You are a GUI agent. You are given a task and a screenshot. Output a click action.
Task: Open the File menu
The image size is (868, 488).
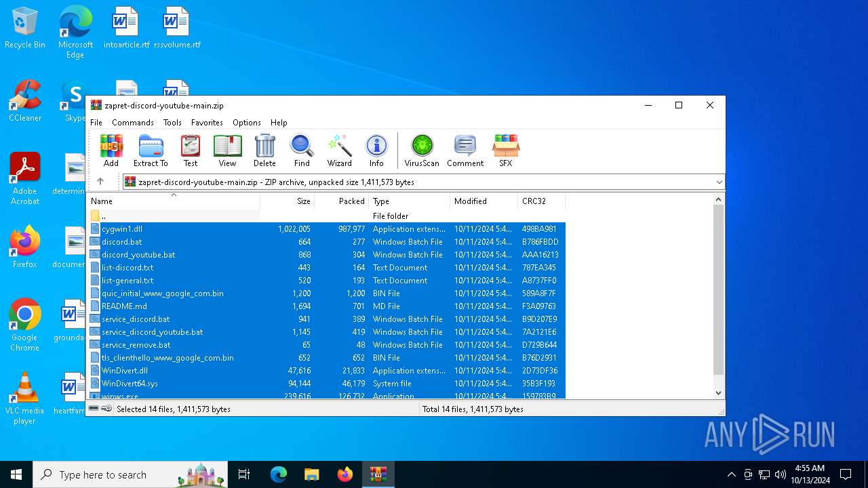tap(96, 123)
